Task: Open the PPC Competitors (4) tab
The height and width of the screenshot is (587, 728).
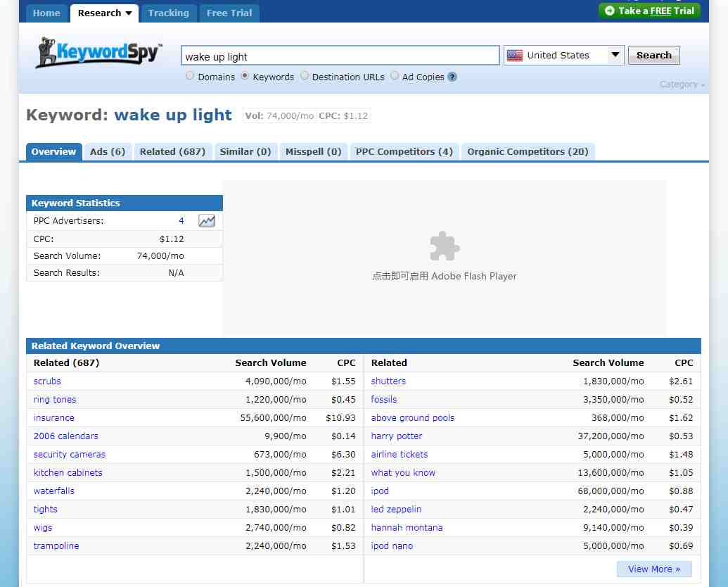Action: [x=404, y=152]
